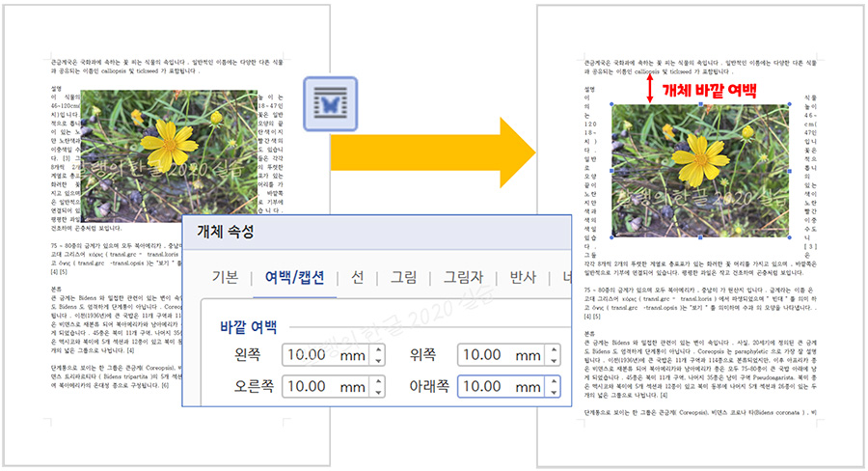
Task: Increase the 아래쪽 margin with up arrow
Action: click(554, 380)
